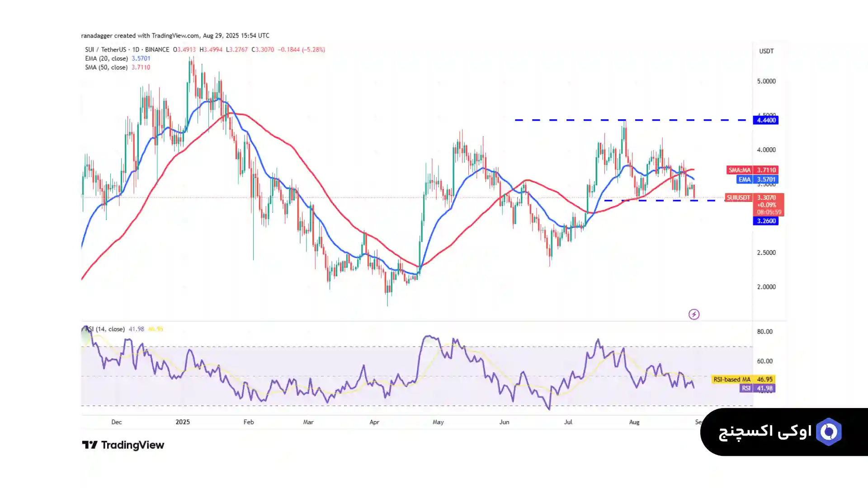868x488 pixels.
Task: Select the RSI (14, close) indicator legend
Action: tap(105, 329)
